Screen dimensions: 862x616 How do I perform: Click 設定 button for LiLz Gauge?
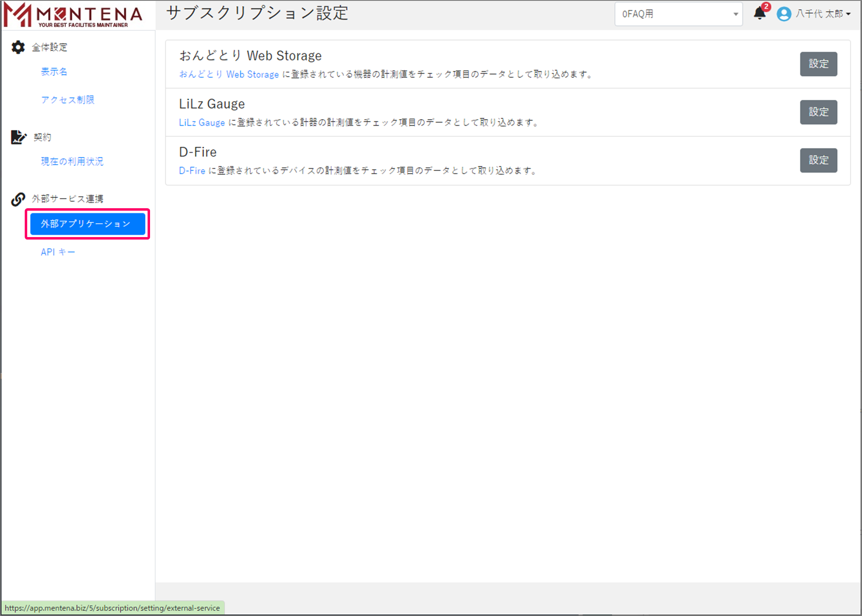(x=818, y=112)
